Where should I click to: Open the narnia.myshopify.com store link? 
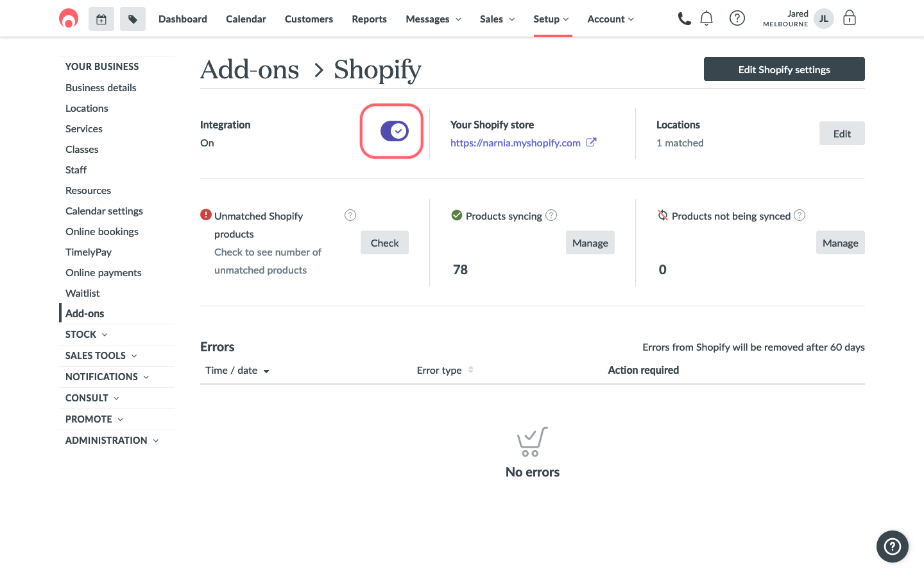click(515, 143)
